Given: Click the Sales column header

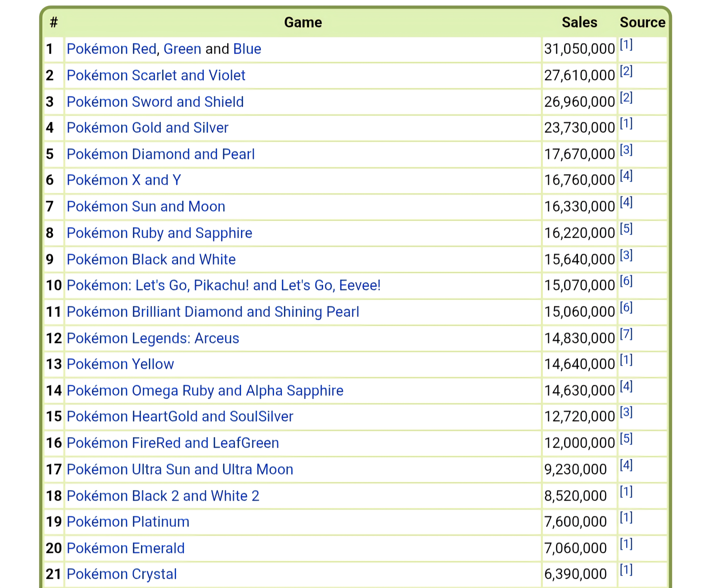Looking at the screenshot, I should click(579, 22).
